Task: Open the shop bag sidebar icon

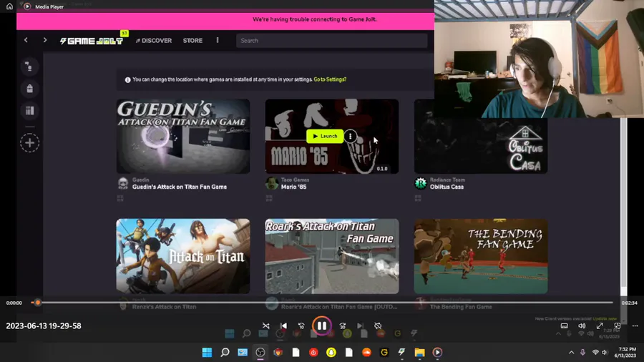Action: [29, 89]
